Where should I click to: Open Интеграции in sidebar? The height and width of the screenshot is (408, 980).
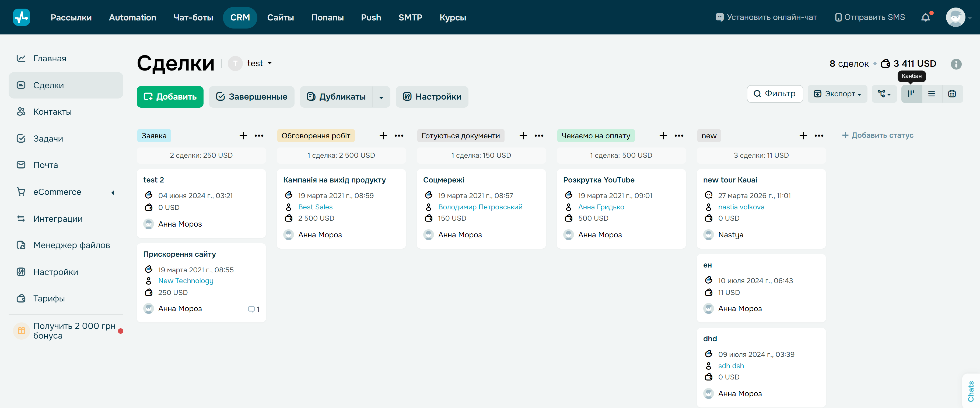click(x=66, y=219)
